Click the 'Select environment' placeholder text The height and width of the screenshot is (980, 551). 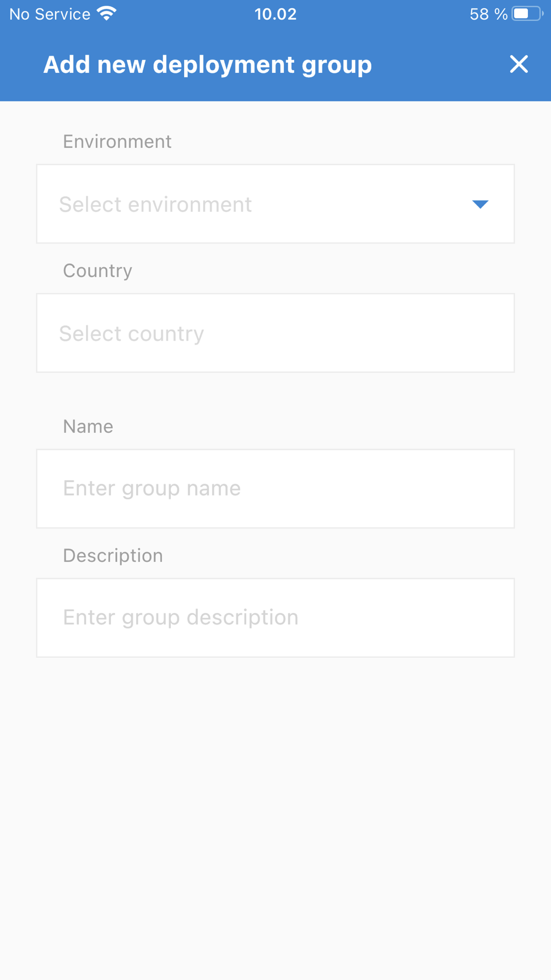click(x=155, y=204)
